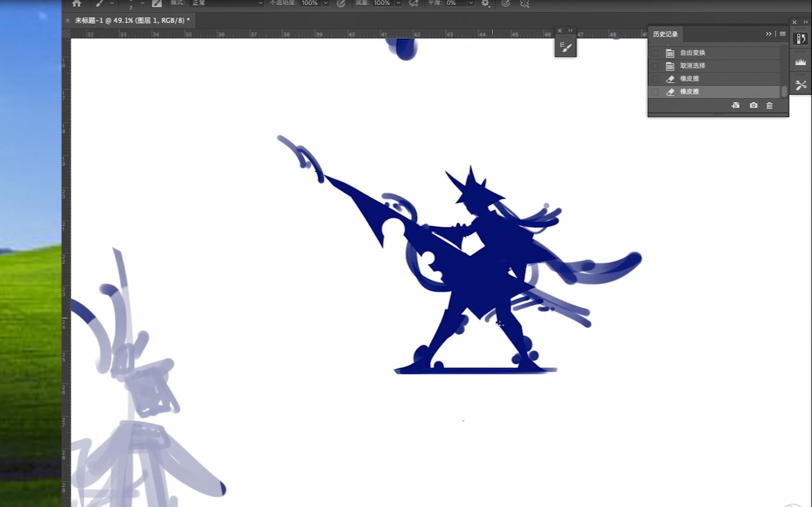This screenshot has width=812, height=507.
Task: Click the history panel scrollbar thumb
Action: (784, 92)
